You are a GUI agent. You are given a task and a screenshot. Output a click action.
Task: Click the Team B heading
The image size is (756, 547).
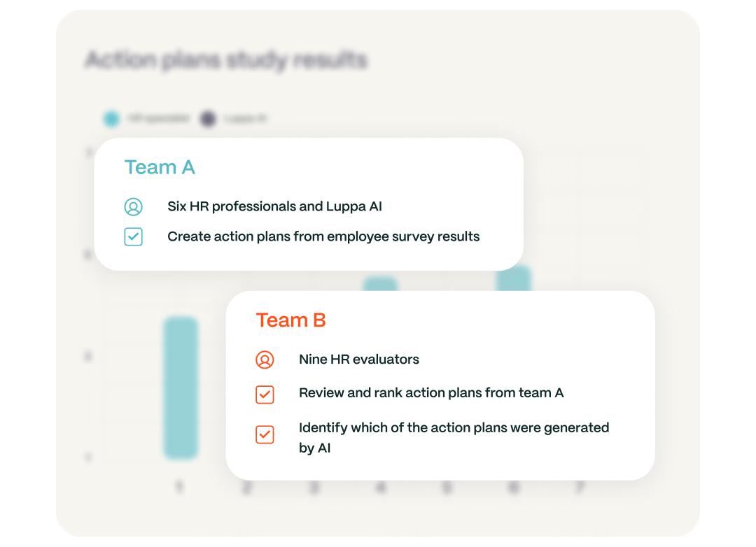point(290,320)
